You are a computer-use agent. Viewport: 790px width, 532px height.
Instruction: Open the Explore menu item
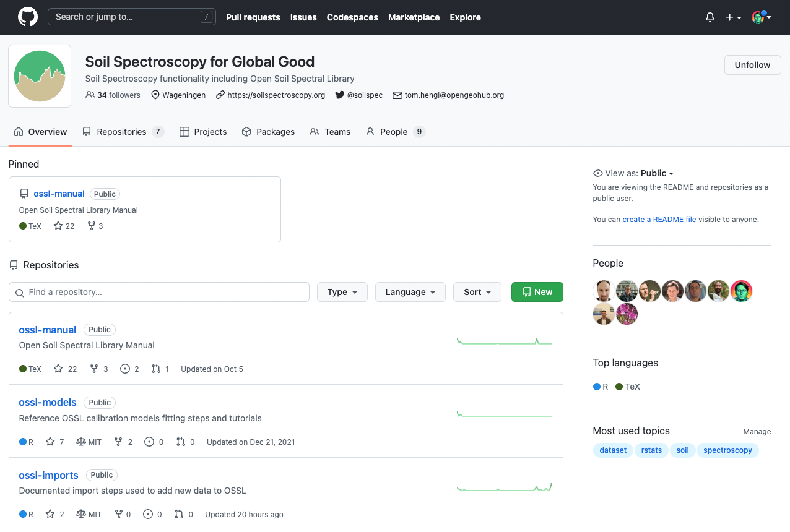point(465,17)
